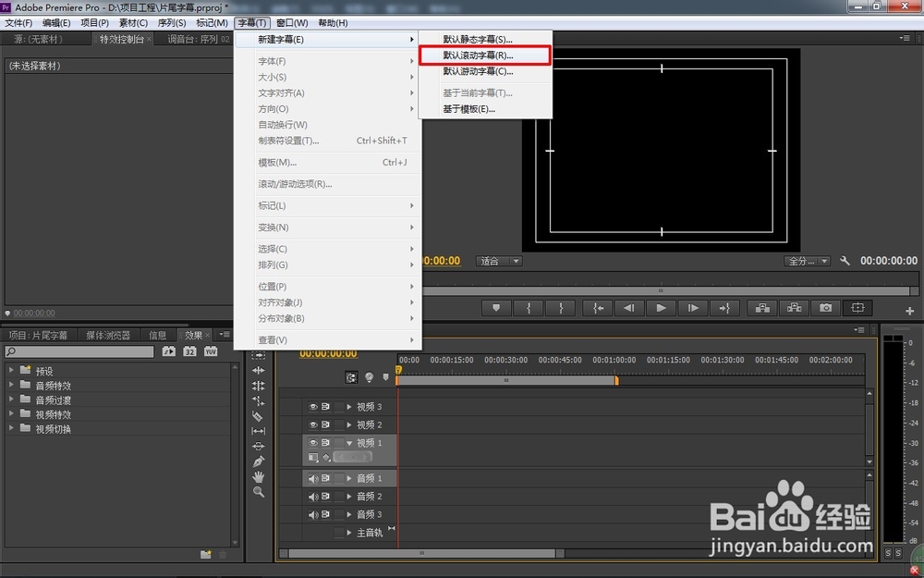This screenshot has height=578, width=924.
Task: Click the plus button editor icon
Action: (910, 310)
